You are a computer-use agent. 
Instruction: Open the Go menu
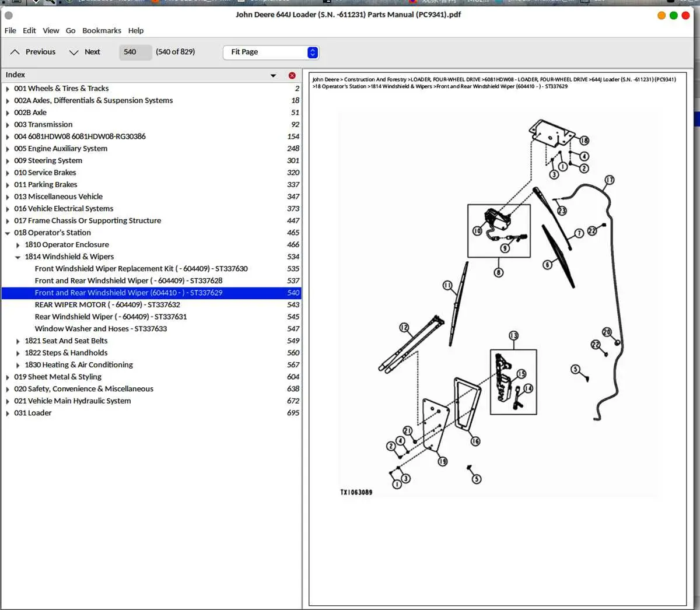click(x=71, y=30)
